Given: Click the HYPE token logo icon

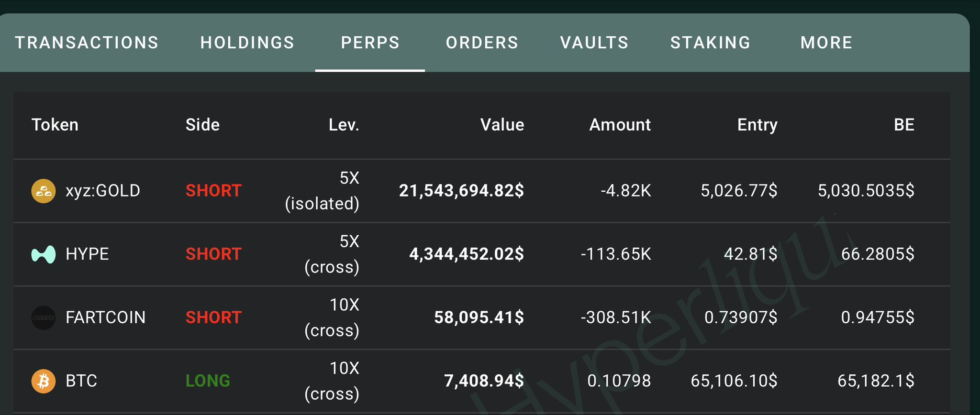Looking at the screenshot, I should point(44,254).
